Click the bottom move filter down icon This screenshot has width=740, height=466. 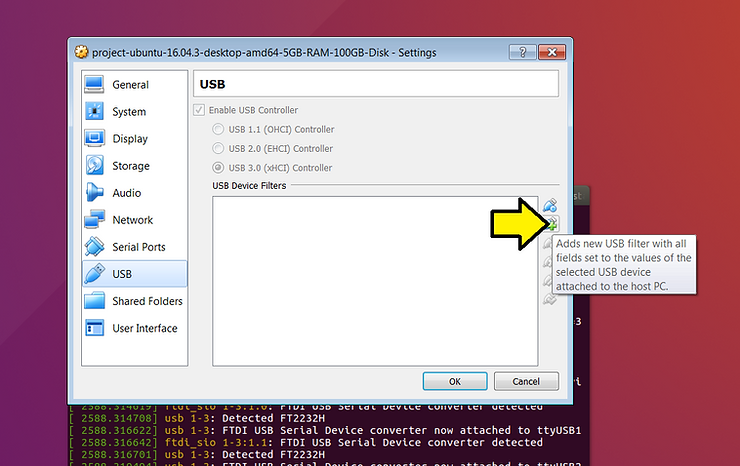549,299
